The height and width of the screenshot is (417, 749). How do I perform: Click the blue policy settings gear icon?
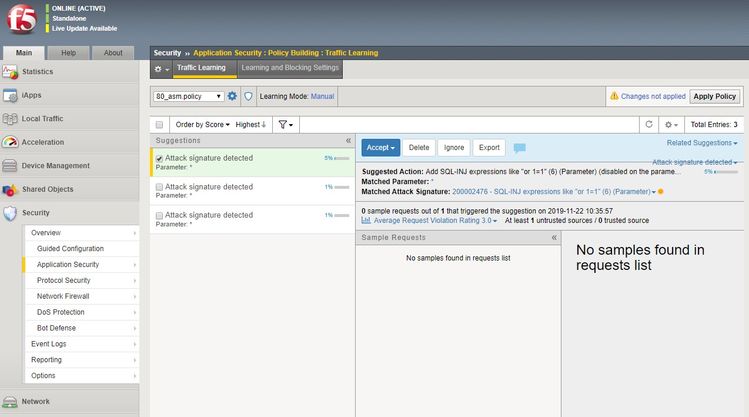tap(232, 96)
